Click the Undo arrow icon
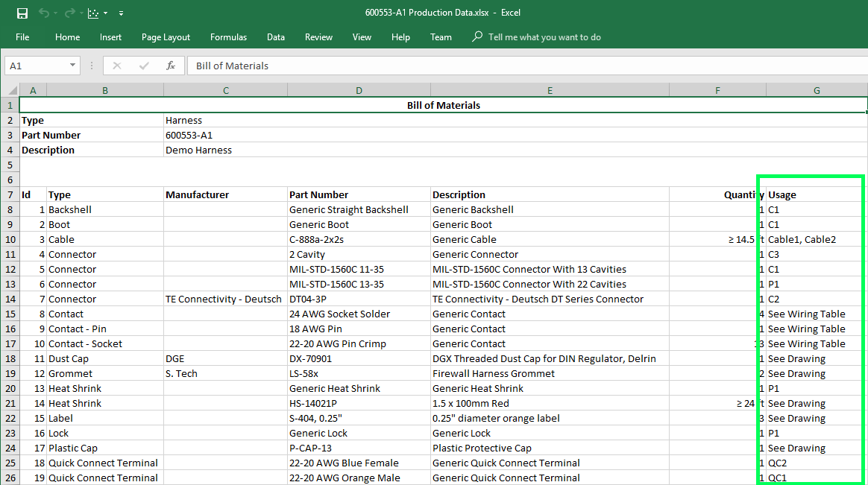 44,13
